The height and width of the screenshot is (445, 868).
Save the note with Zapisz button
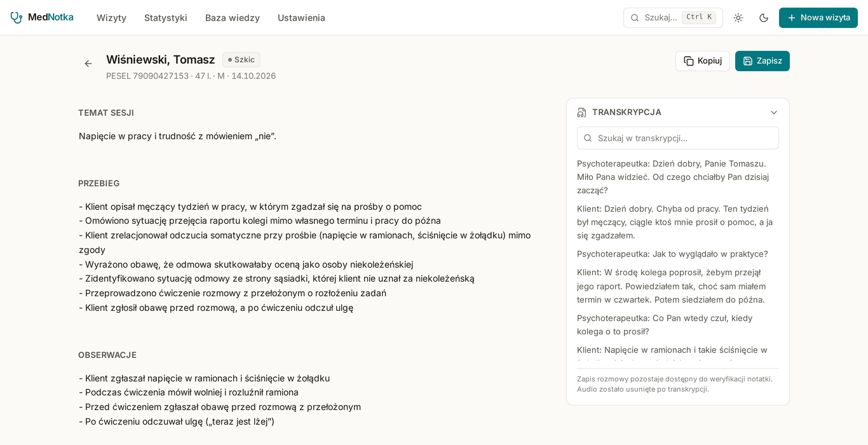pyautogui.click(x=763, y=61)
